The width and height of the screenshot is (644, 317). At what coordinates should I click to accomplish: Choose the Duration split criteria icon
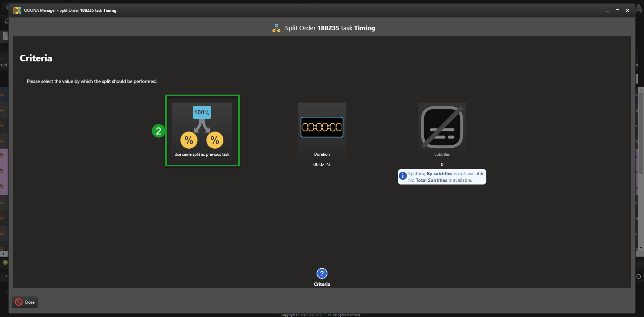point(322,127)
